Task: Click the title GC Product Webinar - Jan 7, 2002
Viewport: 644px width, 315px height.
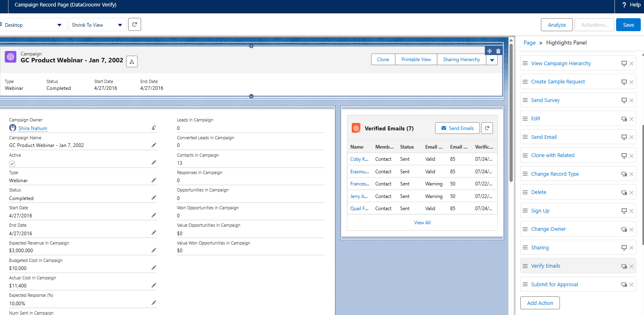Action: tap(72, 60)
